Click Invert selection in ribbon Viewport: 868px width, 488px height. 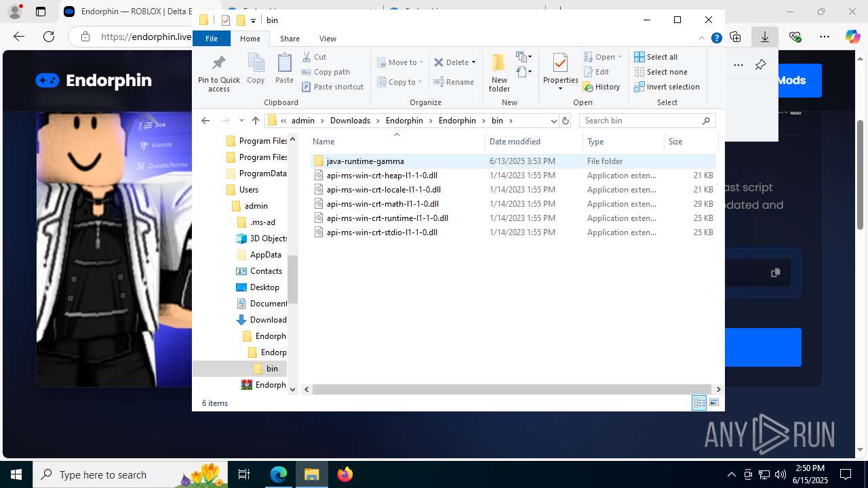pos(667,87)
